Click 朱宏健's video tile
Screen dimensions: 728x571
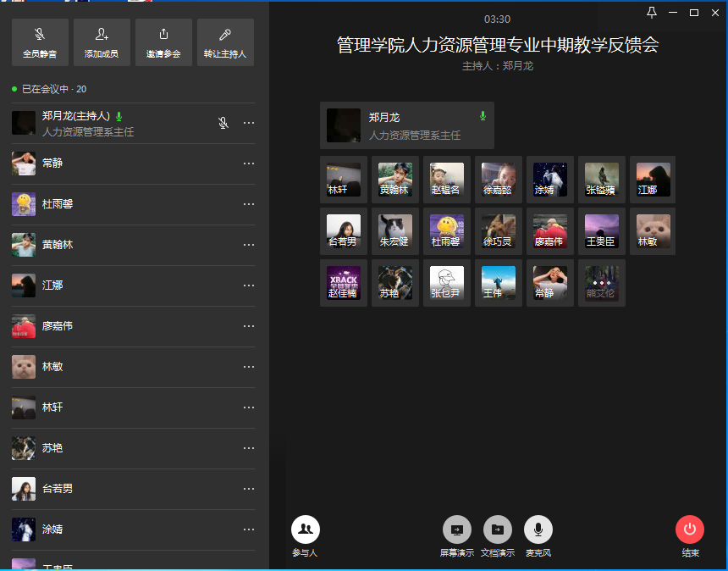pyautogui.click(x=395, y=231)
